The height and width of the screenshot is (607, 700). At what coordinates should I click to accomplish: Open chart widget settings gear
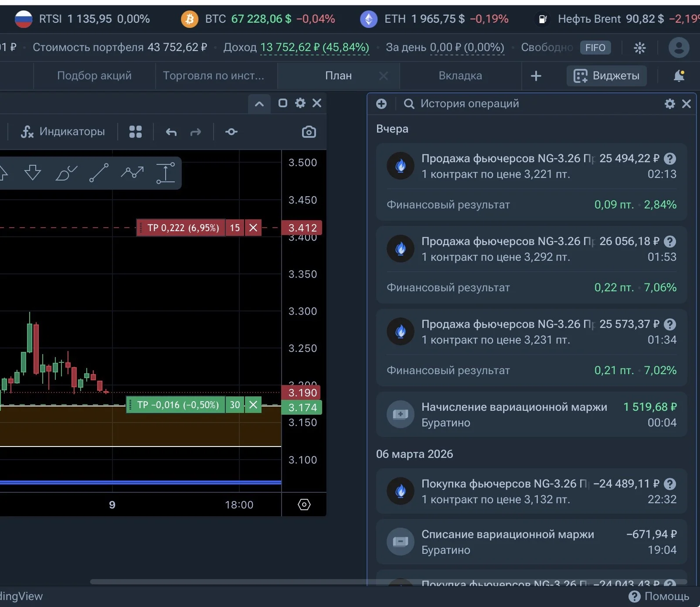(x=300, y=103)
